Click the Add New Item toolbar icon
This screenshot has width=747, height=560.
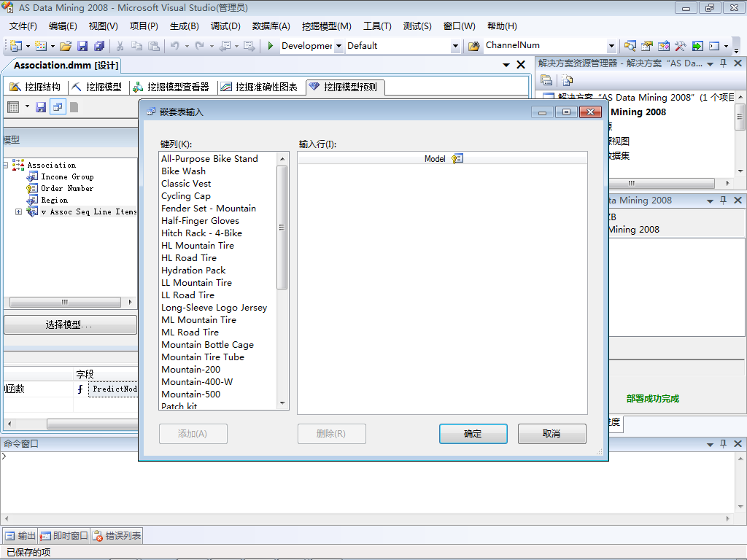[x=41, y=46]
